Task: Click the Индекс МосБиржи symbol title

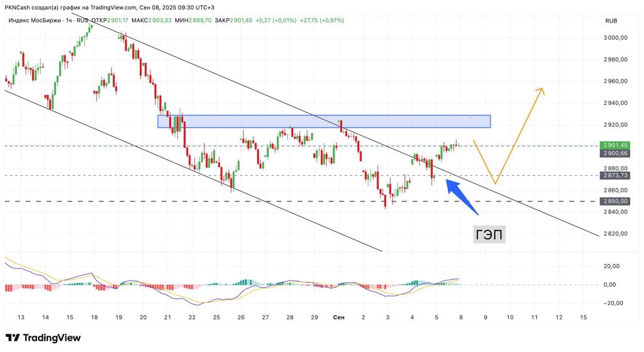Action: click(33, 21)
